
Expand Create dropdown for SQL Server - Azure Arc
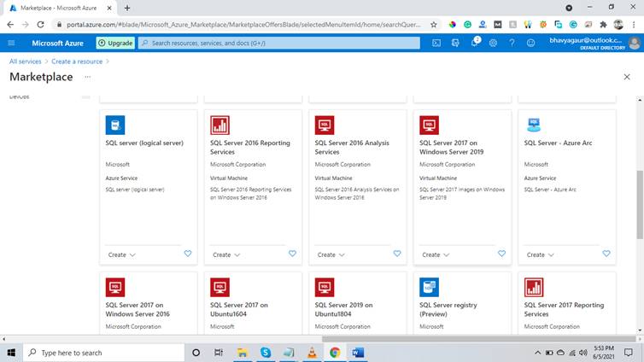coord(541,255)
